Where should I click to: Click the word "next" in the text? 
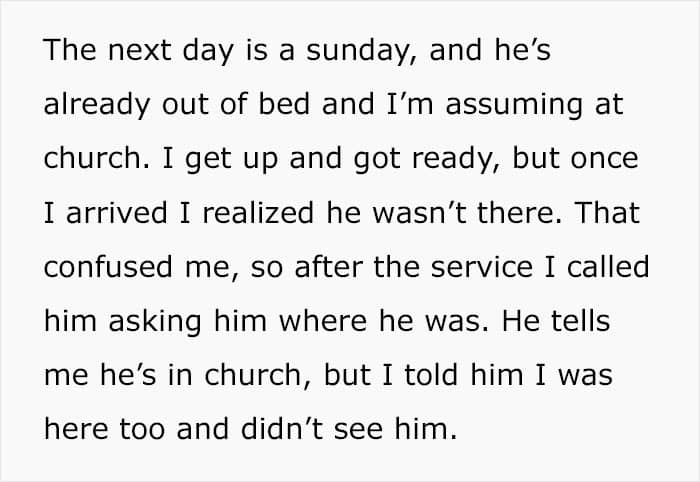coord(139,50)
